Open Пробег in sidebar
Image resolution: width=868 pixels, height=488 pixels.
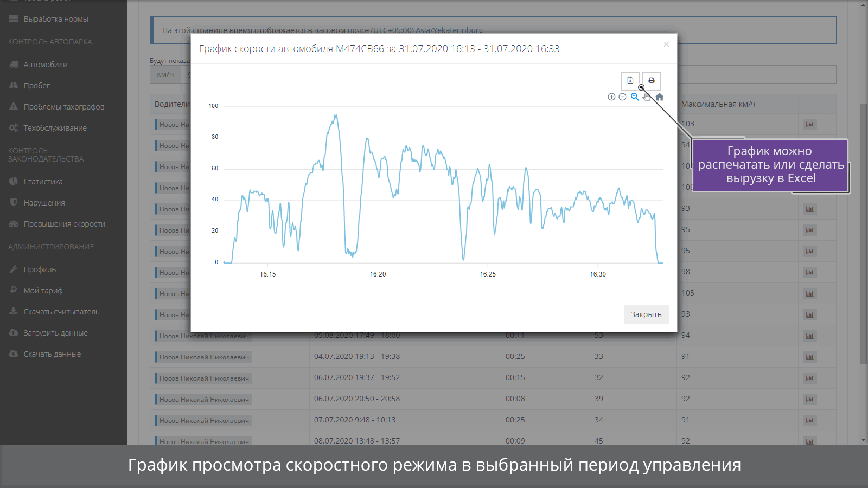[x=36, y=86]
